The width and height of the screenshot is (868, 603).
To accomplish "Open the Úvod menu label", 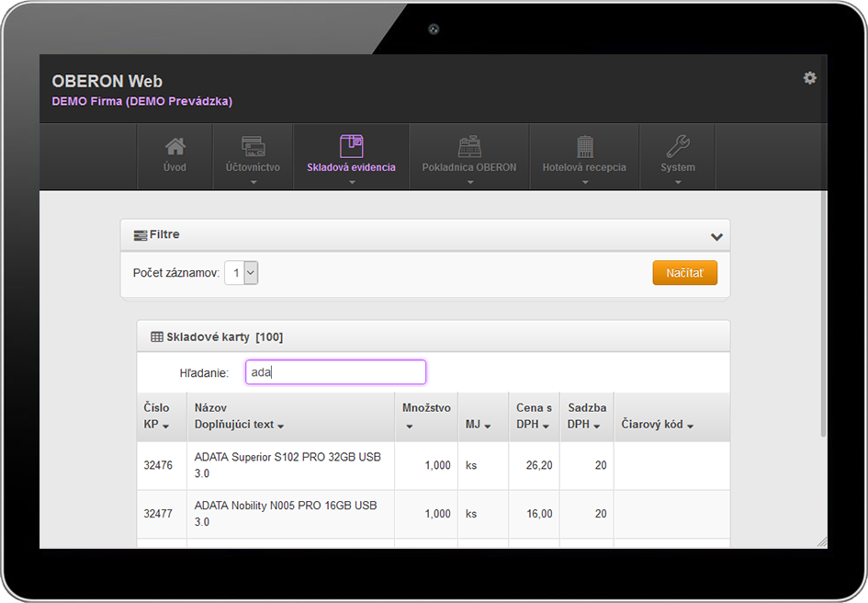I will click(175, 167).
